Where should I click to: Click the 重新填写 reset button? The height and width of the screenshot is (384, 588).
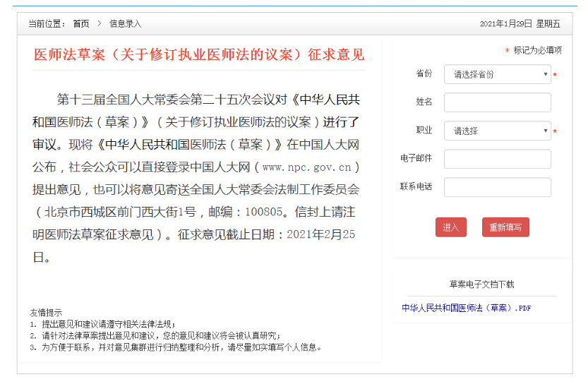pyautogui.click(x=505, y=227)
